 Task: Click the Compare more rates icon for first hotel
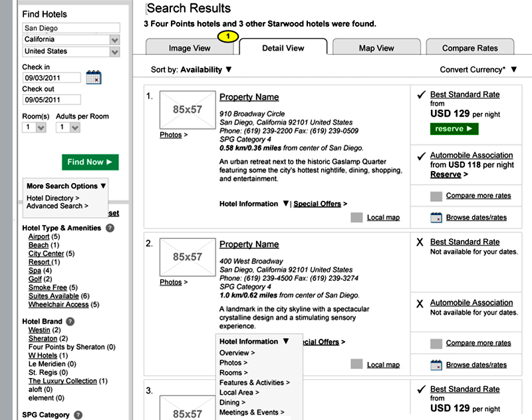pos(436,196)
